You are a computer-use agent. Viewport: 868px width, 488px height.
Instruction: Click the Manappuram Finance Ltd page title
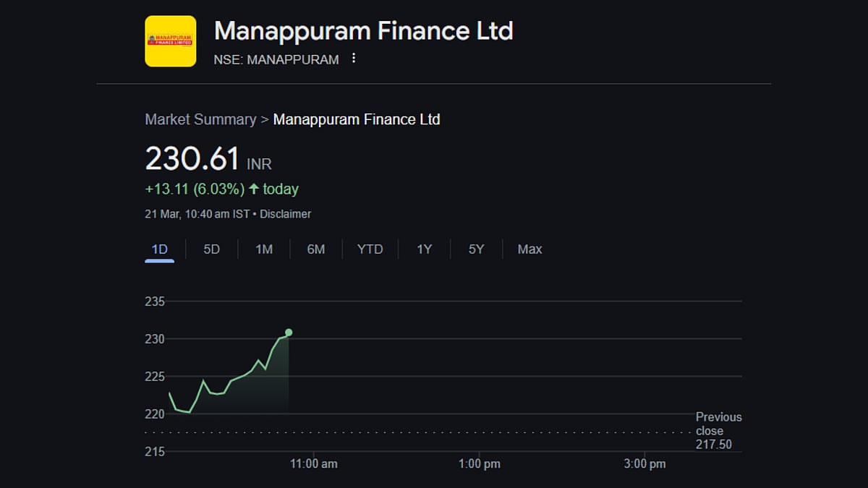pos(364,31)
